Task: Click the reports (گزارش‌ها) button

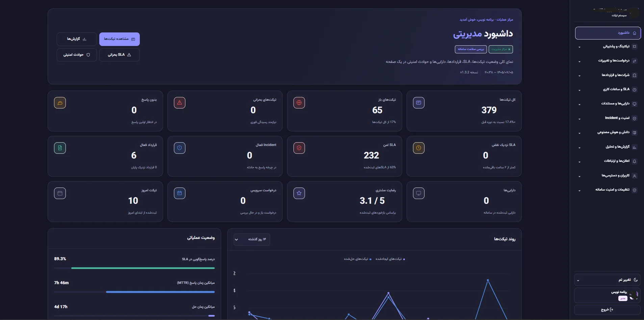Action: 77,39
